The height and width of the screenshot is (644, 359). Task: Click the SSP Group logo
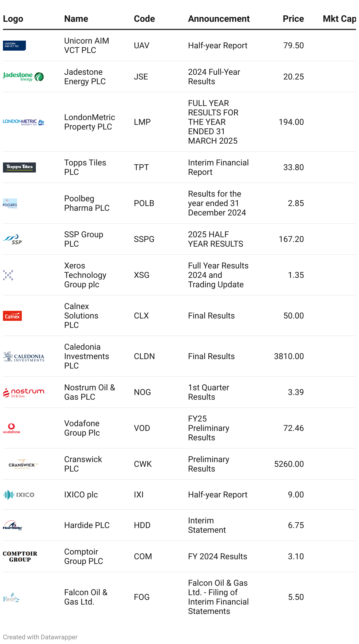click(x=12, y=239)
